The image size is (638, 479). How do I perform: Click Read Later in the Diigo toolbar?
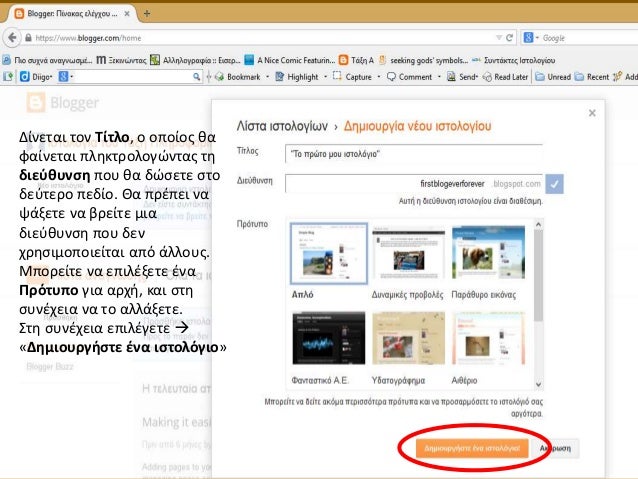[505, 77]
